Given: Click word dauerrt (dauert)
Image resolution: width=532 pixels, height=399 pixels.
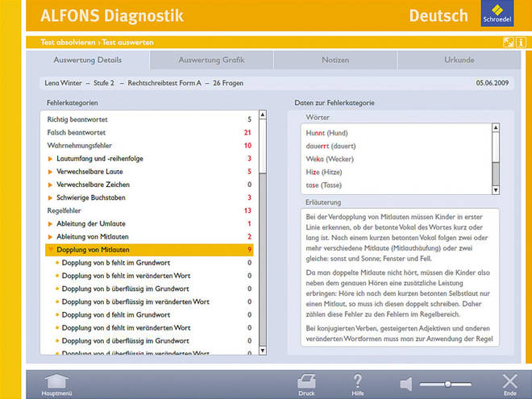Looking at the screenshot, I should [x=330, y=146].
